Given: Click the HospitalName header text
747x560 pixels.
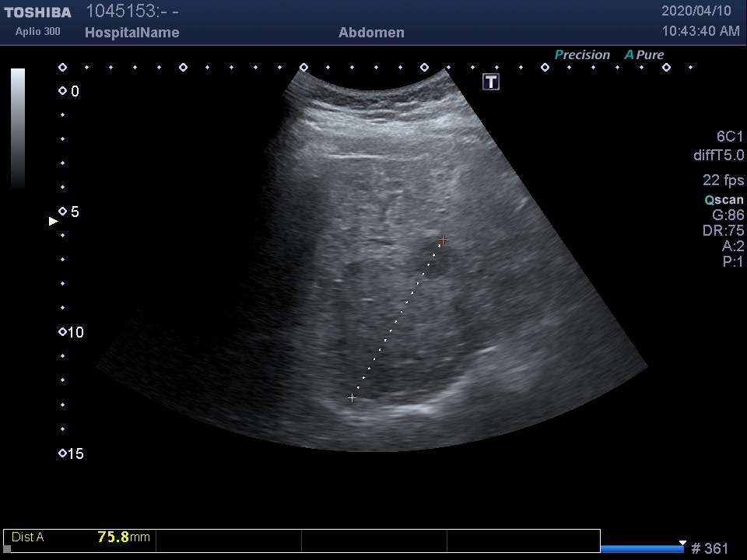Looking at the screenshot, I should tap(132, 33).
